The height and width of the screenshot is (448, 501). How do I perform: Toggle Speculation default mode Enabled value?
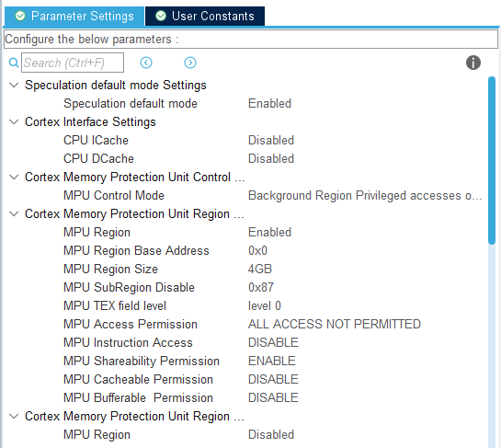tap(269, 104)
